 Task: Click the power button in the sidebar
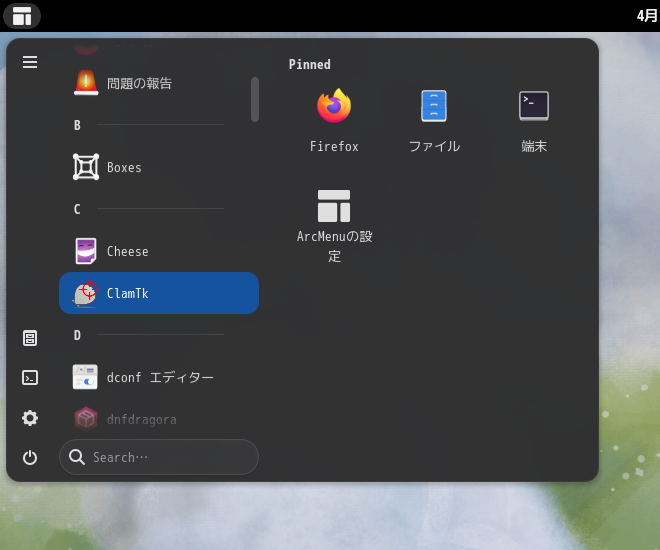click(x=30, y=457)
